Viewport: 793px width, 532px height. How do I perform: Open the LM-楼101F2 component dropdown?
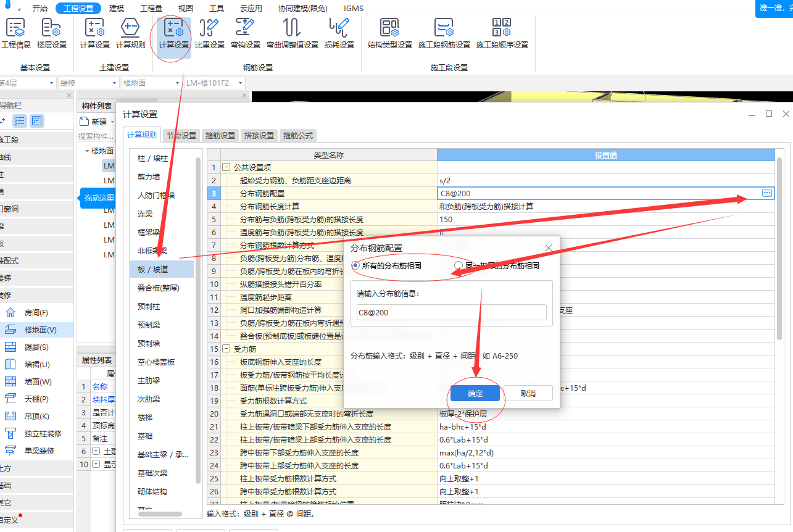point(215,83)
